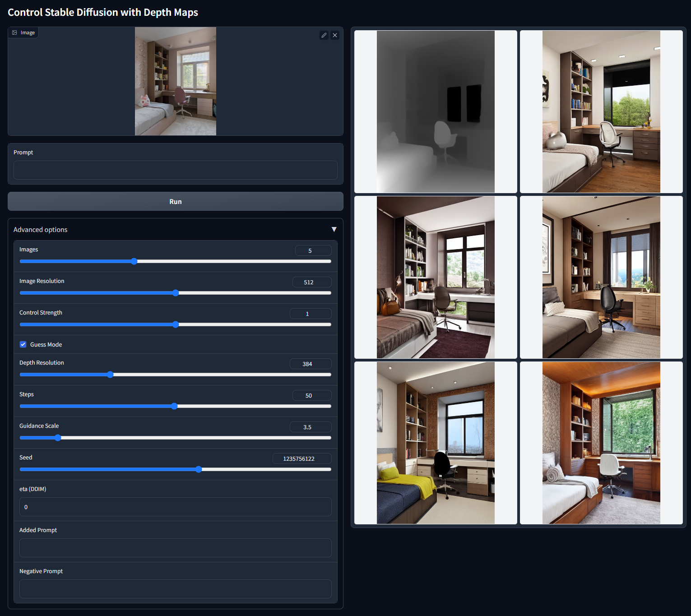Click the Depth Resolution slider handle

[110, 375]
